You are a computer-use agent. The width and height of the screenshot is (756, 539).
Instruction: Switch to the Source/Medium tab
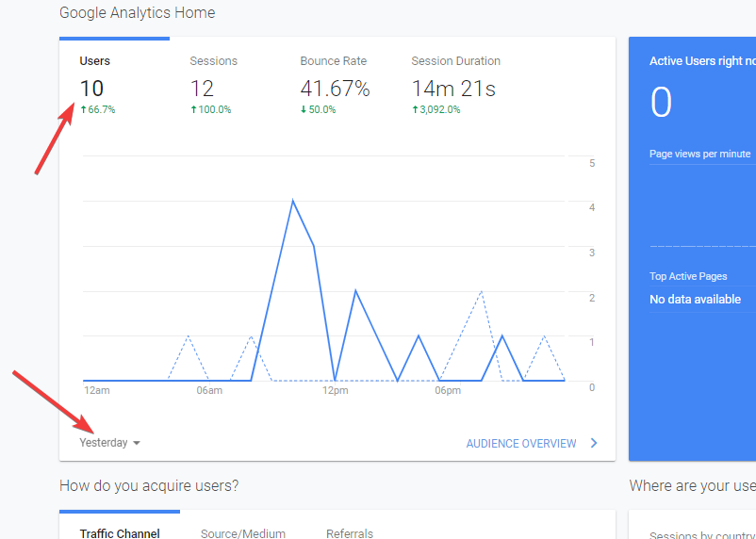pyautogui.click(x=243, y=533)
